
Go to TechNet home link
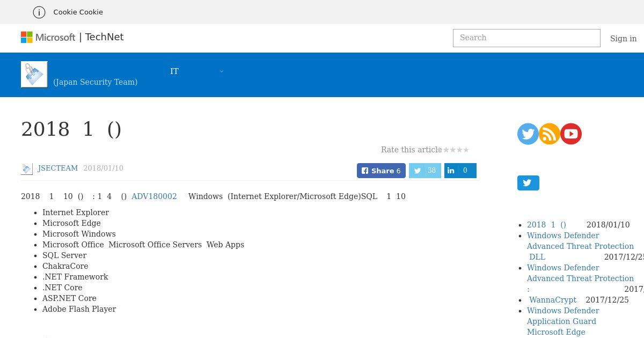point(104,37)
